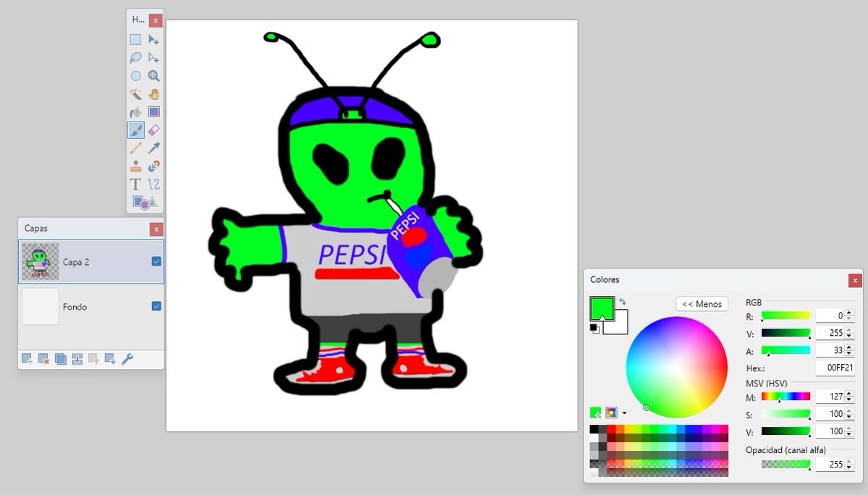Click the primary green color swatch
The image size is (868, 495).
coord(602,308)
